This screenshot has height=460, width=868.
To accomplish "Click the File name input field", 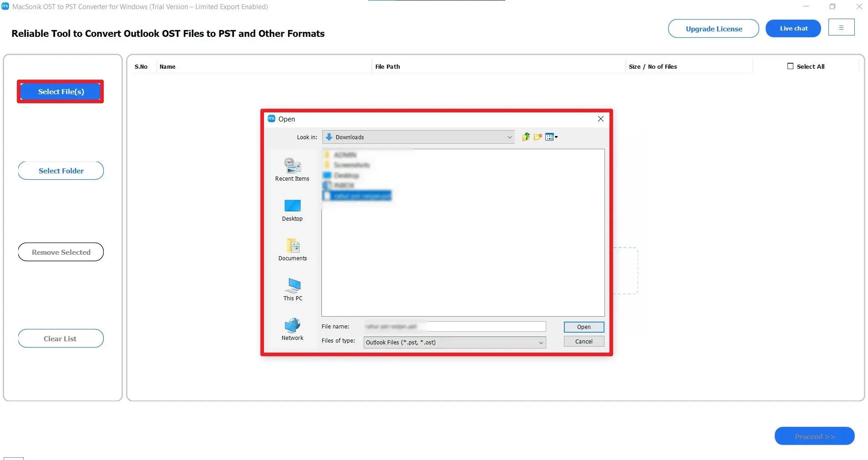I will coord(455,327).
